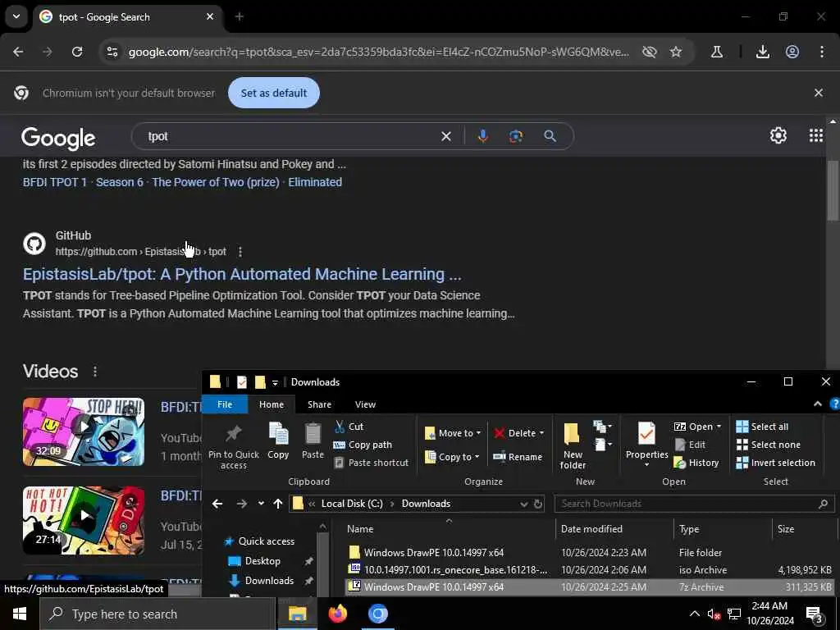Open EpistasisLab/tpot GitHub result link
The height and width of the screenshot is (630, 840).
pyautogui.click(x=242, y=274)
